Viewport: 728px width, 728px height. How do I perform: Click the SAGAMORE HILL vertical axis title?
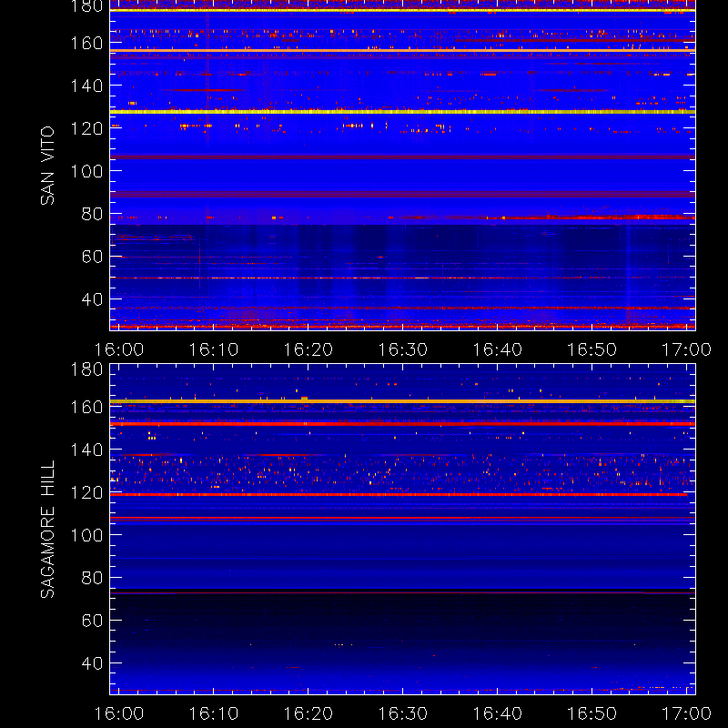[47, 530]
